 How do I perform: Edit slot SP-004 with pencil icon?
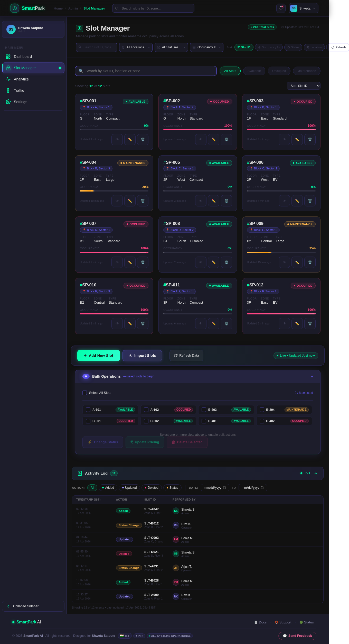point(130,201)
